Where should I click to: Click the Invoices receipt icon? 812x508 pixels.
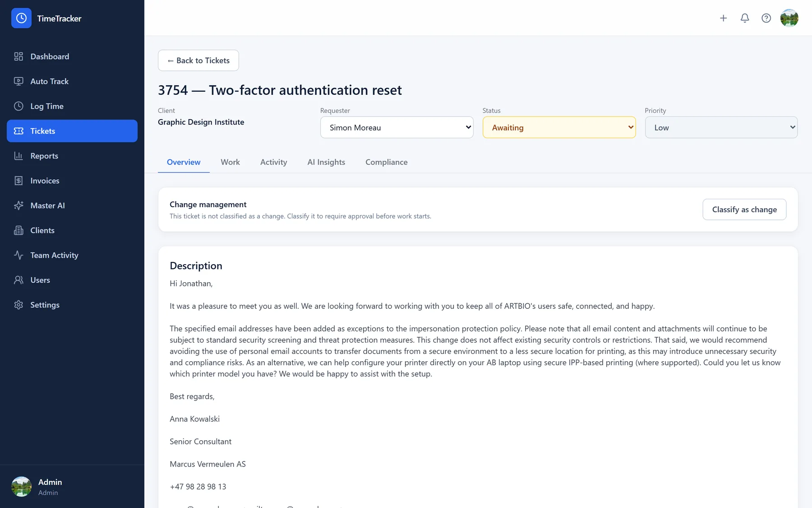[x=18, y=181]
